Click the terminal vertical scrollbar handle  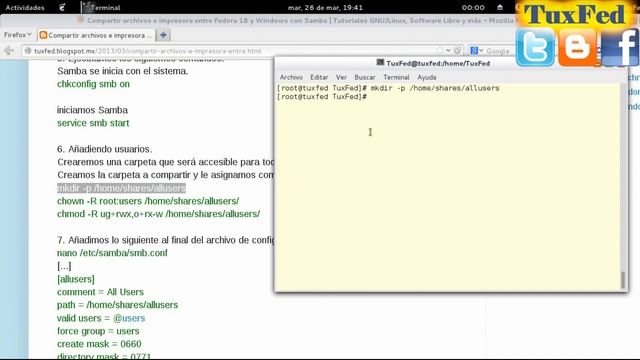[623, 280]
